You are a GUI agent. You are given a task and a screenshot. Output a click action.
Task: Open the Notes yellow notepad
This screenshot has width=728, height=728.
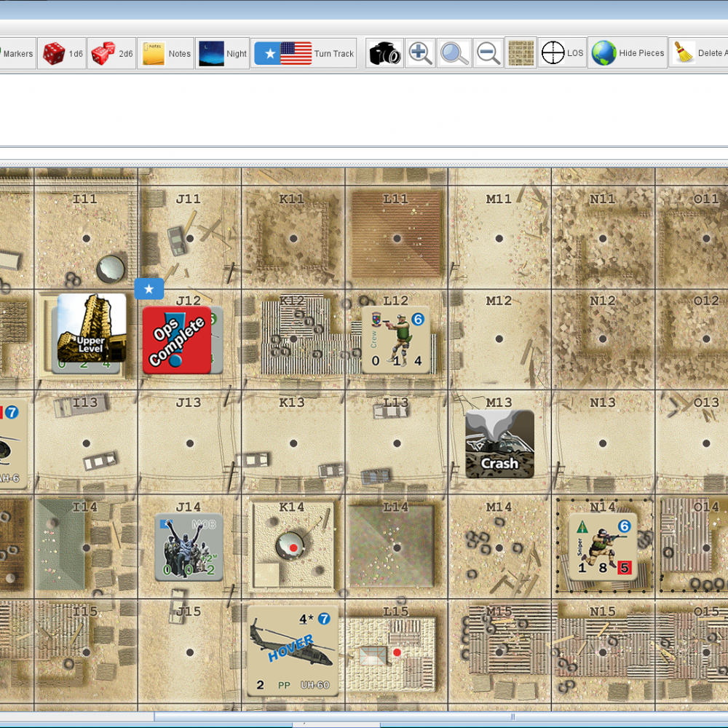point(166,54)
